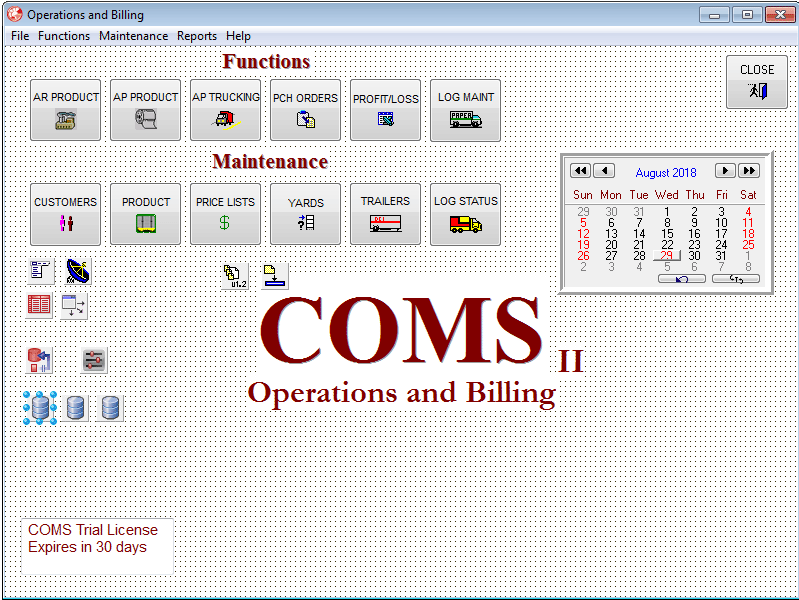Open the PCH ORDERS function
Image resolution: width=799 pixels, height=600 pixels.
pos(305,110)
